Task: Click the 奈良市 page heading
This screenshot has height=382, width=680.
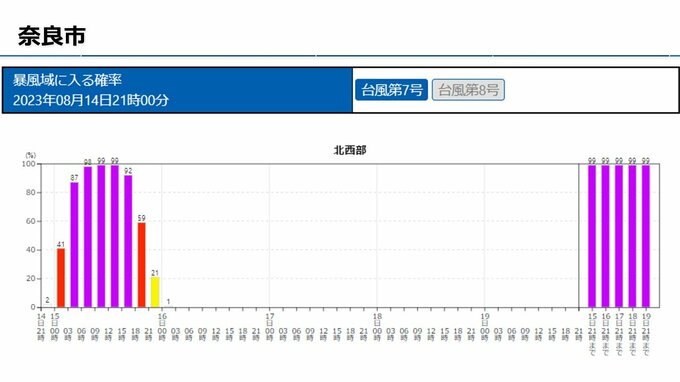Action: coord(52,36)
